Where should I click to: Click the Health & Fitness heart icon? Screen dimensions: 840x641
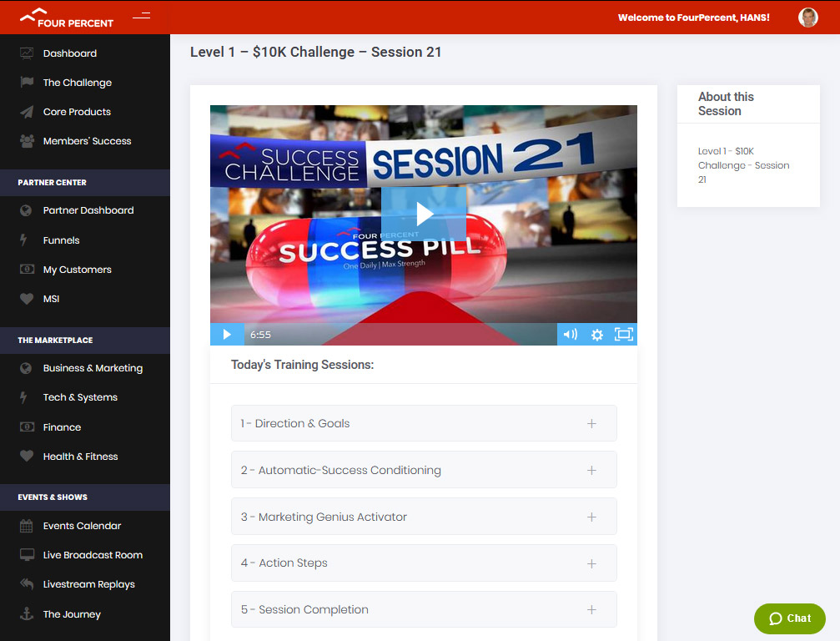point(26,456)
